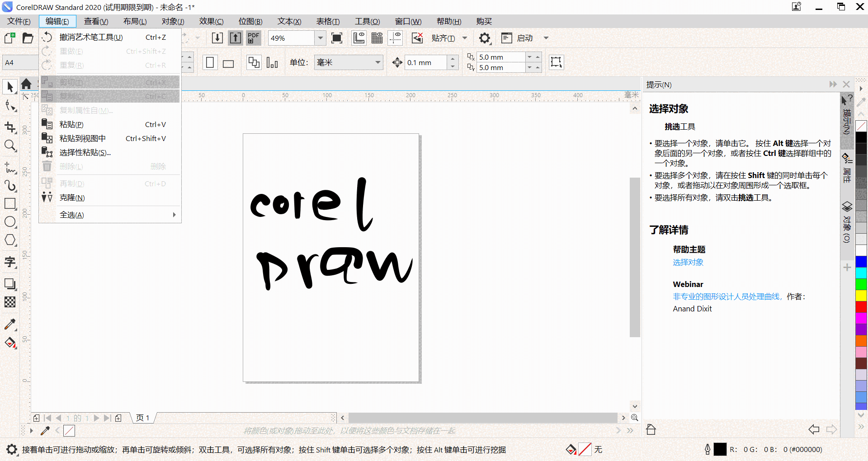Select the Text tool
Screen dimensions: 868x461
pyautogui.click(x=10, y=262)
